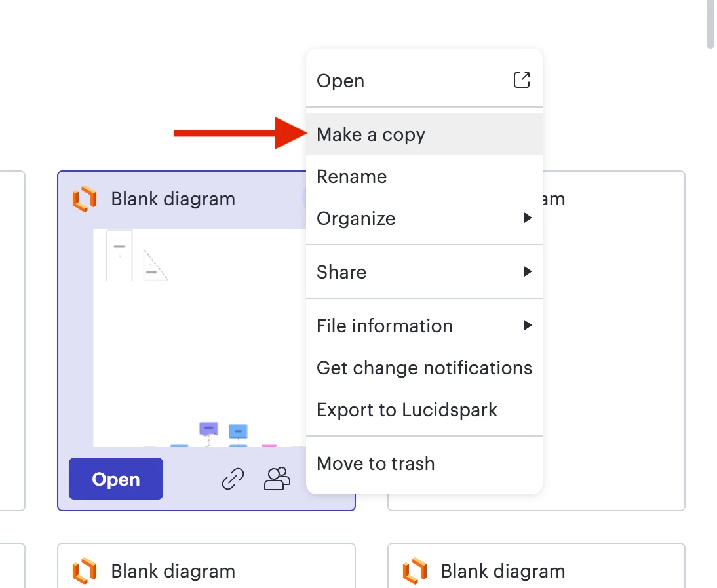Viewport: 717px width, 588px height.
Task: Expand the Organize submenu arrow
Action: (528, 218)
